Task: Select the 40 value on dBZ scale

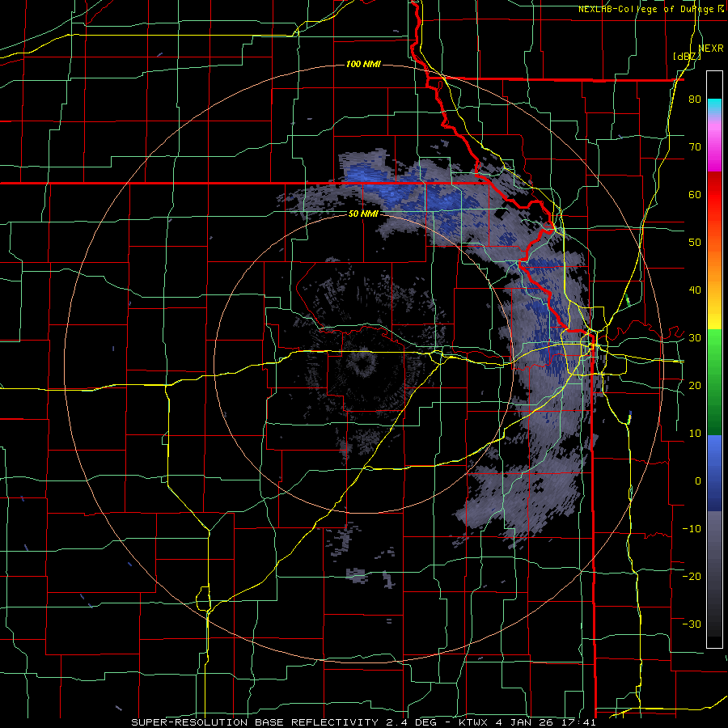Action: tap(695, 290)
